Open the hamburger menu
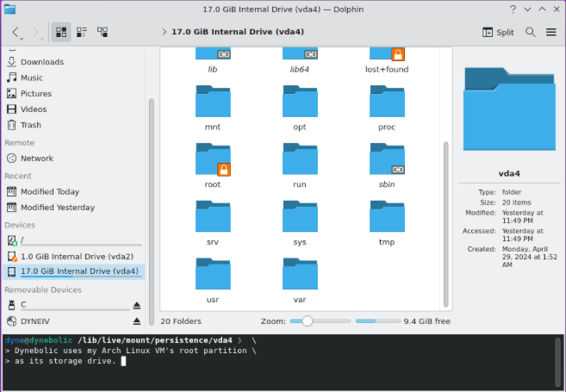The height and width of the screenshot is (392, 566). point(550,32)
